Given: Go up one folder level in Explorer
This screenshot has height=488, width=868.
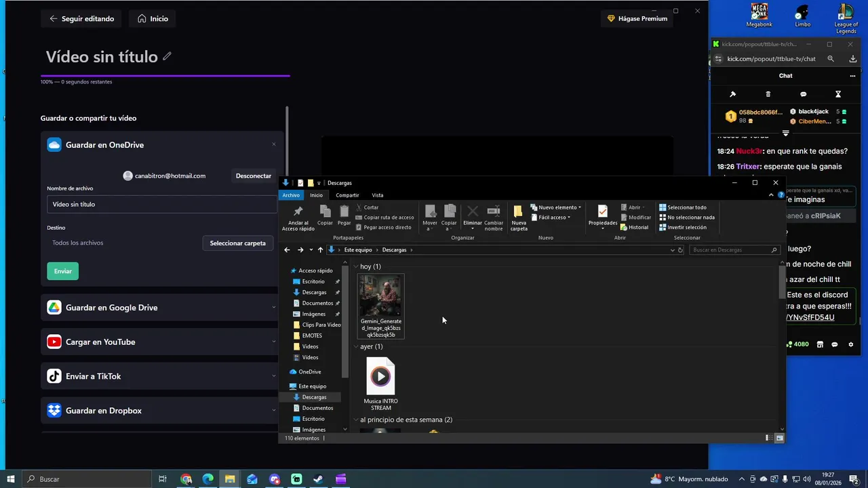Looking at the screenshot, I should [321, 250].
